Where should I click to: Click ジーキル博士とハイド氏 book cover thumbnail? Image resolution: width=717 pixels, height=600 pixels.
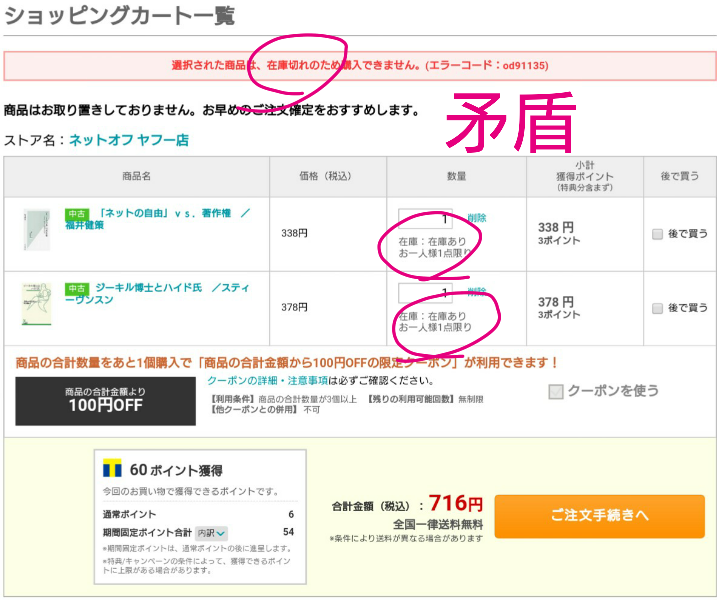[37, 305]
